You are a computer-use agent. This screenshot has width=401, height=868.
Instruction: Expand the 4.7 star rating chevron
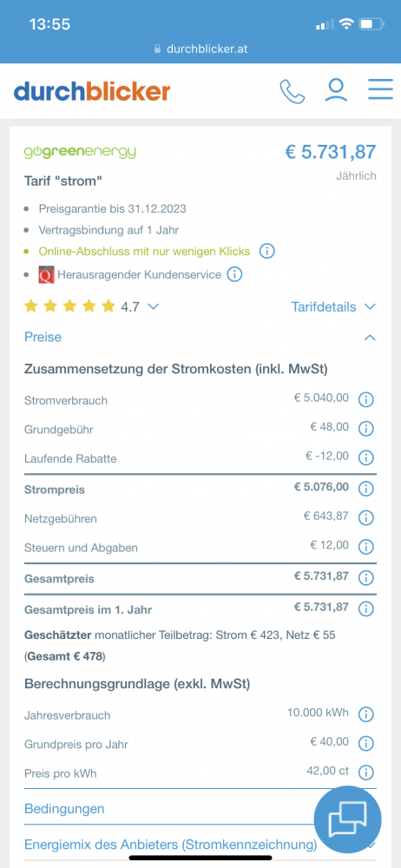[x=154, y=306]
